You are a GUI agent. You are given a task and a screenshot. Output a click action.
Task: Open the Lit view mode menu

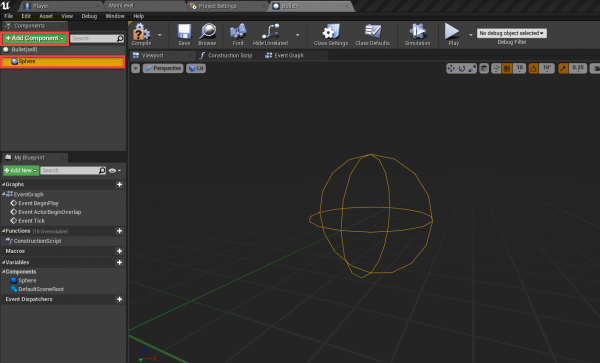(x=196, y=68)
